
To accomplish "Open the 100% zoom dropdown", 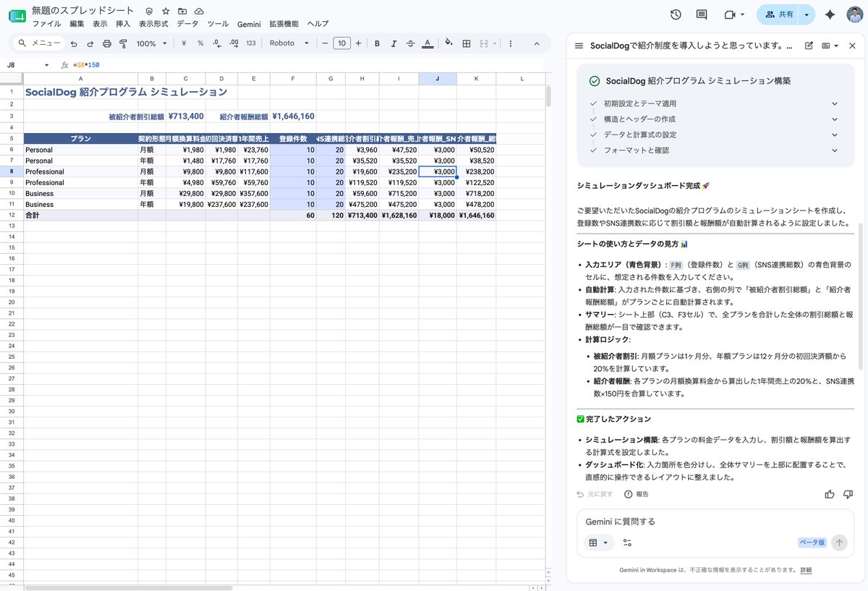I will [152, 43].
